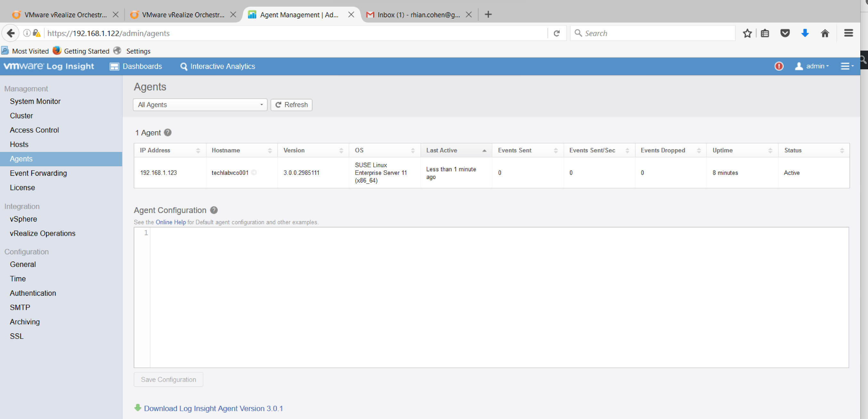868x419 pixels.
Task: Open General configuration in the sidebar
Action: 22,264
